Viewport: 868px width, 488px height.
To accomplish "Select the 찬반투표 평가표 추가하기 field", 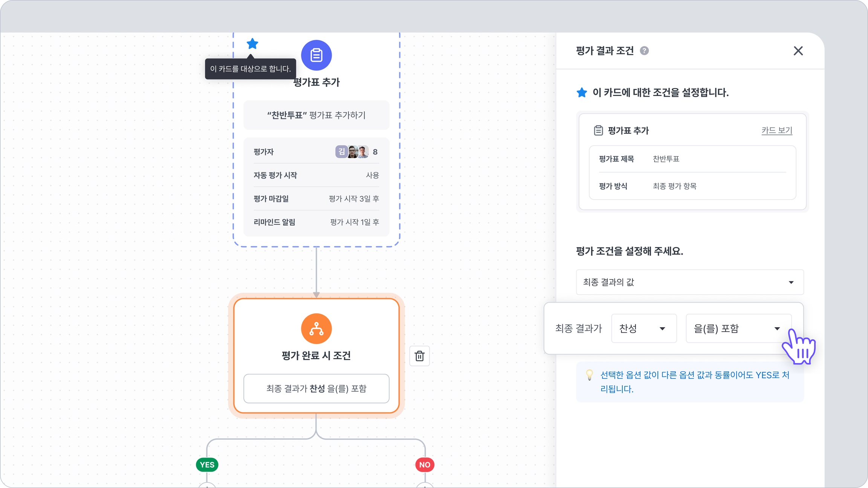I will coord(316,115).
